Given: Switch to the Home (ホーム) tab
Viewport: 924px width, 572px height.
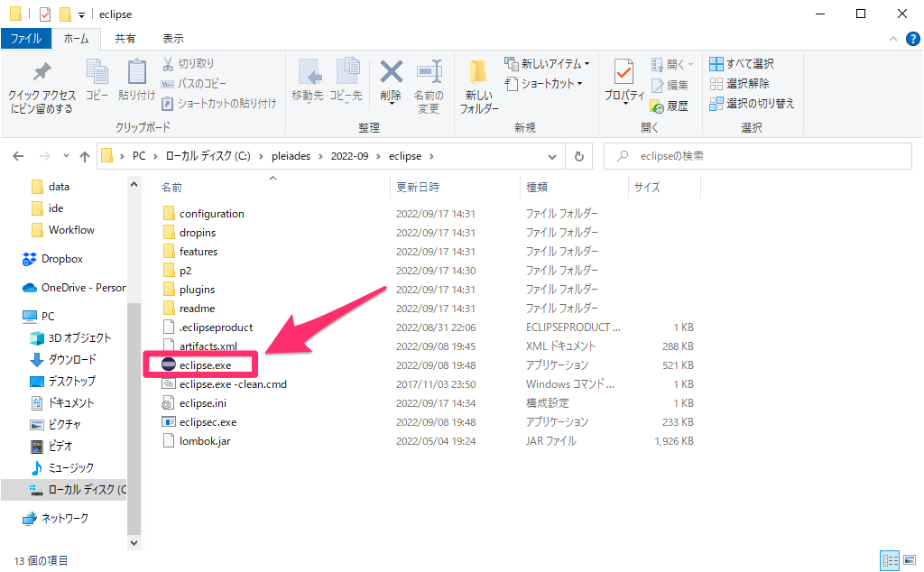Looking at the screenshot, I should (x=76, y=39).
